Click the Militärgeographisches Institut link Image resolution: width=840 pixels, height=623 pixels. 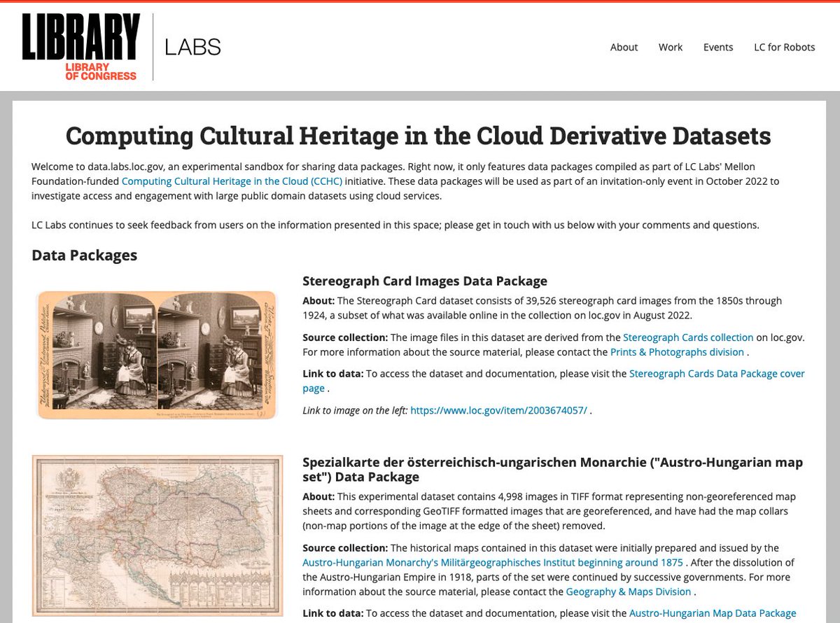[x=493, y=562]
